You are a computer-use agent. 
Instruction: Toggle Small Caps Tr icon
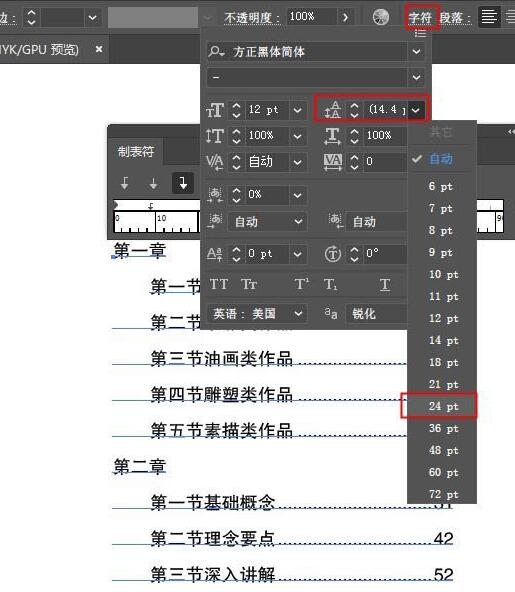[x=249, y=284]
